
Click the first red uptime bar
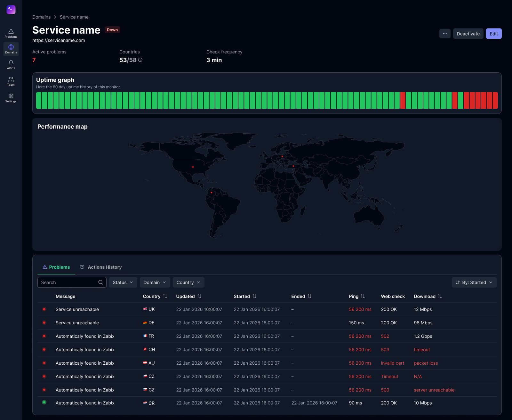403,100
